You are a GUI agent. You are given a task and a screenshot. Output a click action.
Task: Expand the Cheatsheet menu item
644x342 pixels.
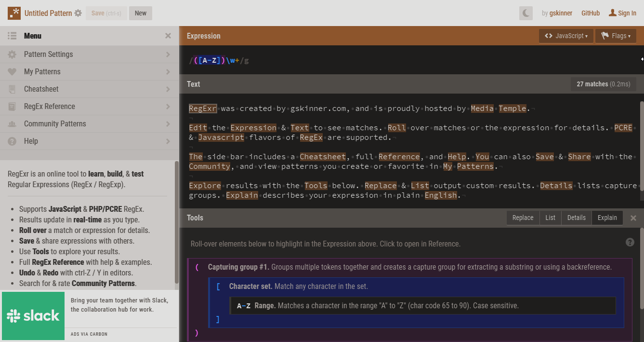coord(89,89)
